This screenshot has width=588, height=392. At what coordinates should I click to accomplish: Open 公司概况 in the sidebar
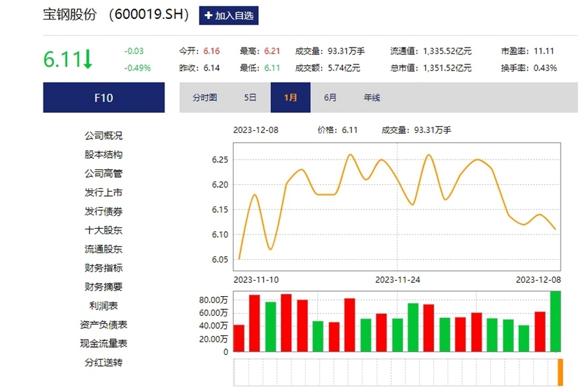tap(104, 135)
